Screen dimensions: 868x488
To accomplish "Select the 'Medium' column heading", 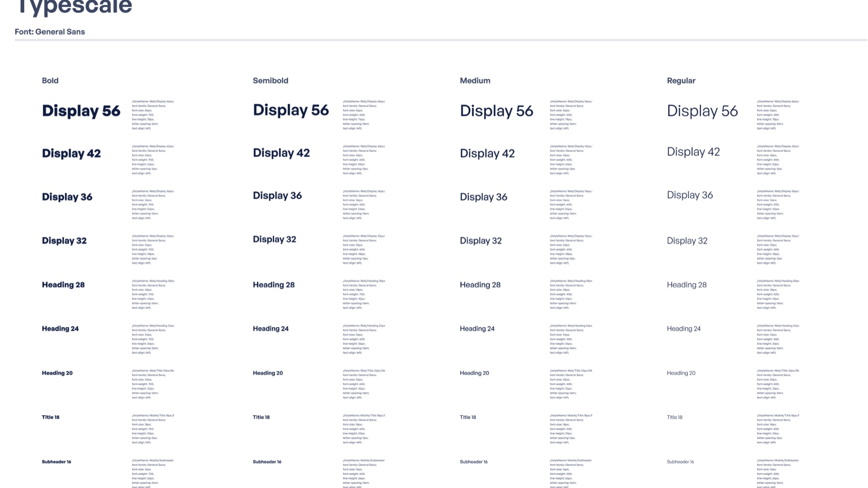I will [x=475, y=81].
